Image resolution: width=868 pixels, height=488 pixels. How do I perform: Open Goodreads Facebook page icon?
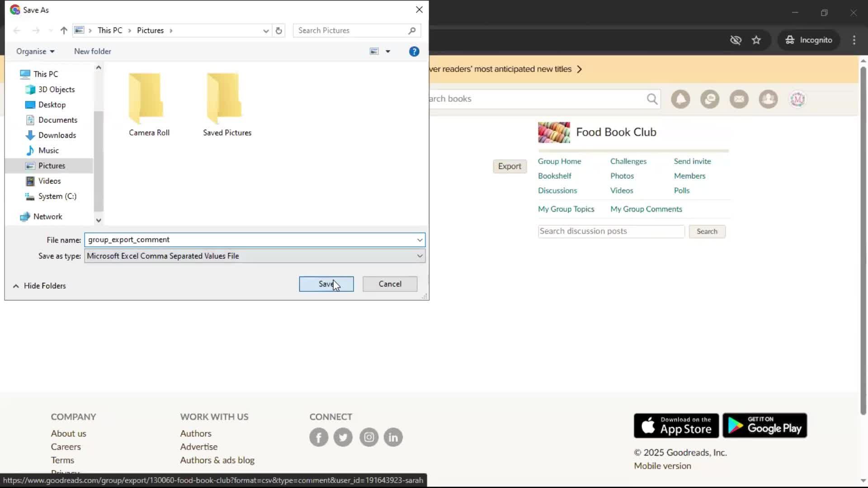(319, 437)
